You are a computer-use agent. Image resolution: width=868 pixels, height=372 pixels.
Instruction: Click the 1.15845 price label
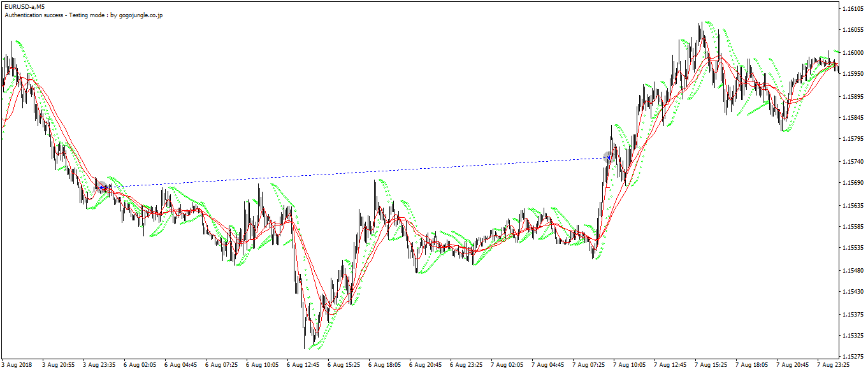[x=853, y=118]
